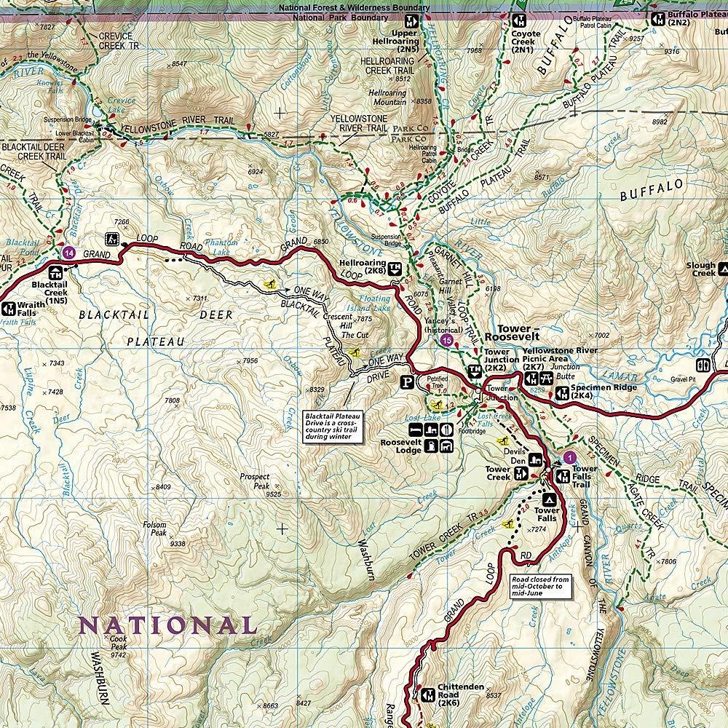The image size is (728, 728).
Task: Click the 'Road closed from mid-October' note box
Action: coord(541,586)
